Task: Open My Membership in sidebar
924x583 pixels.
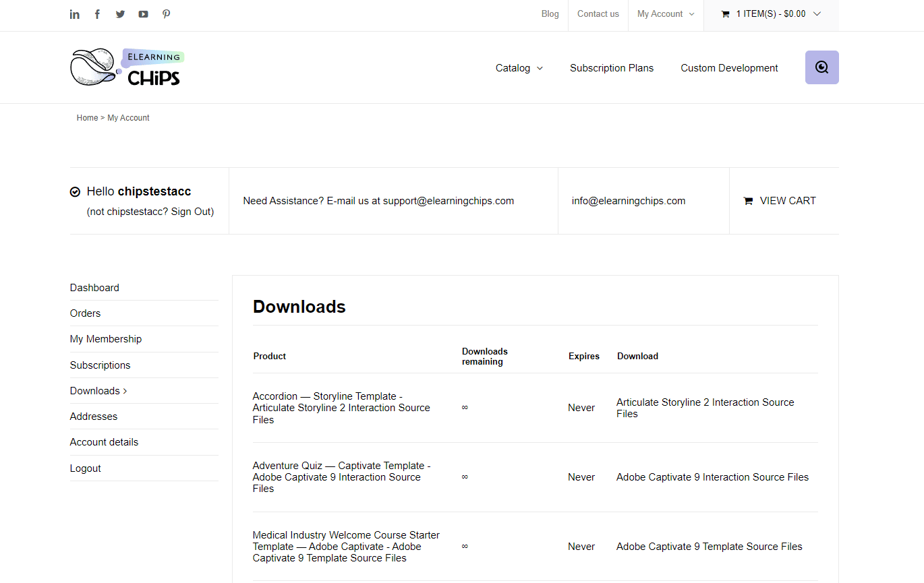Action: click(x=106, y=339)
